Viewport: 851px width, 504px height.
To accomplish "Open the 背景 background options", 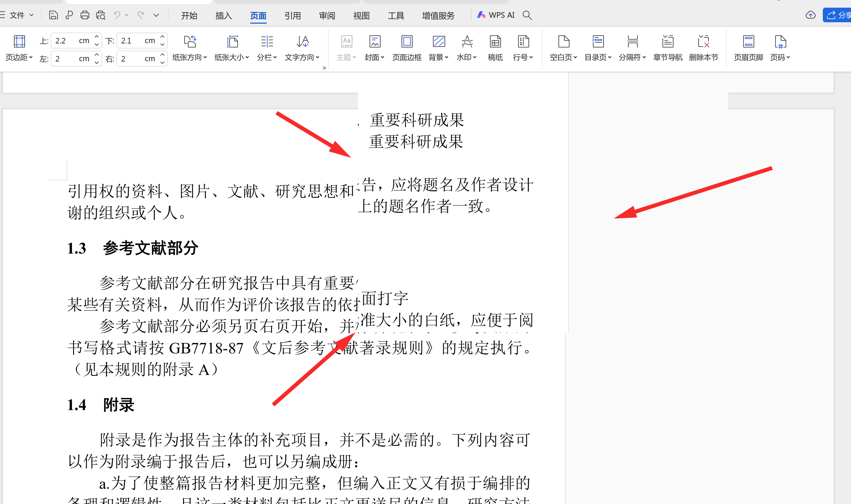I will click(438, 48).
